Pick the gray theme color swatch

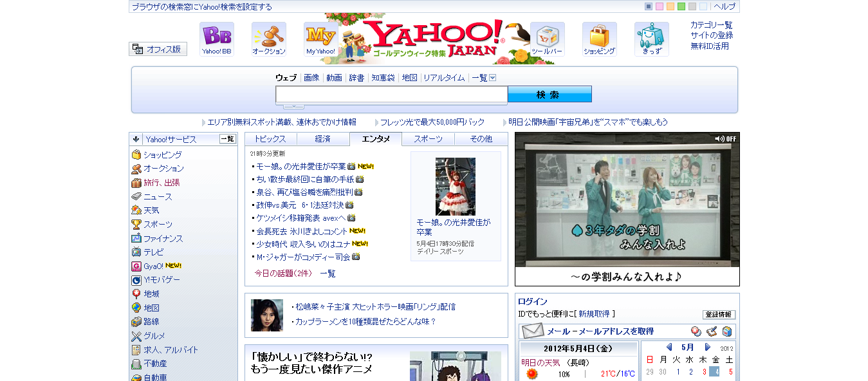pyautogui.click(x=692, y=6)
